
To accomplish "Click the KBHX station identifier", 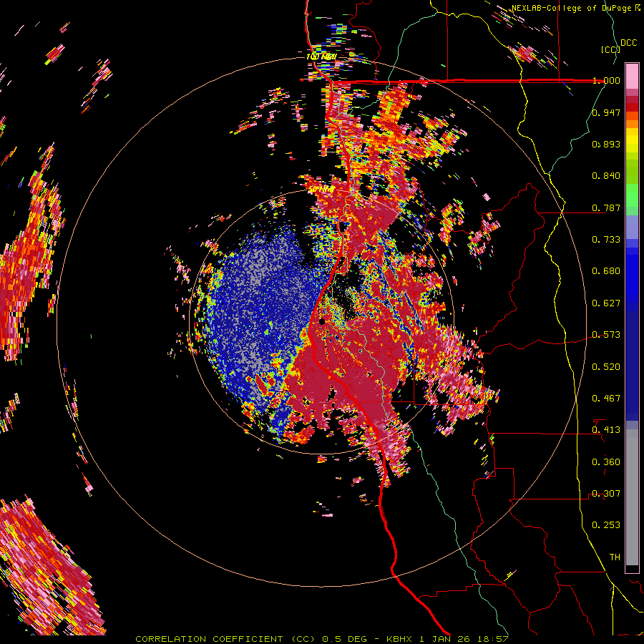I will pos(400,639).
